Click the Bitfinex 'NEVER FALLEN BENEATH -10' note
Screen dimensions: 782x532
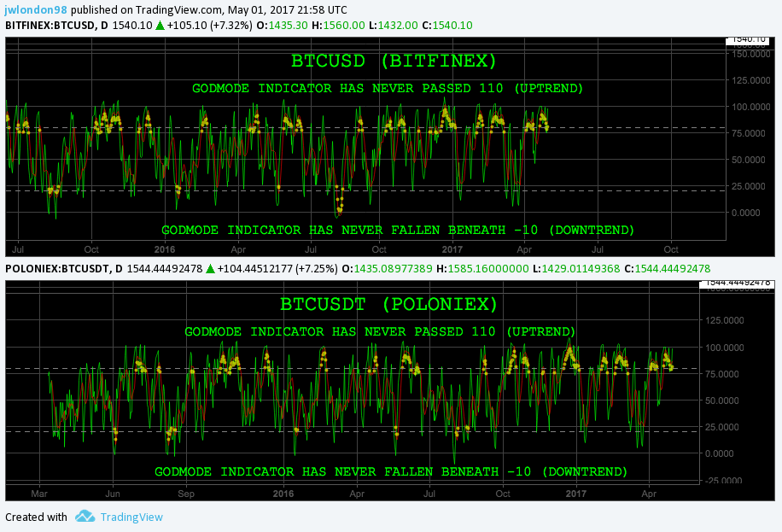coord(398,230)
